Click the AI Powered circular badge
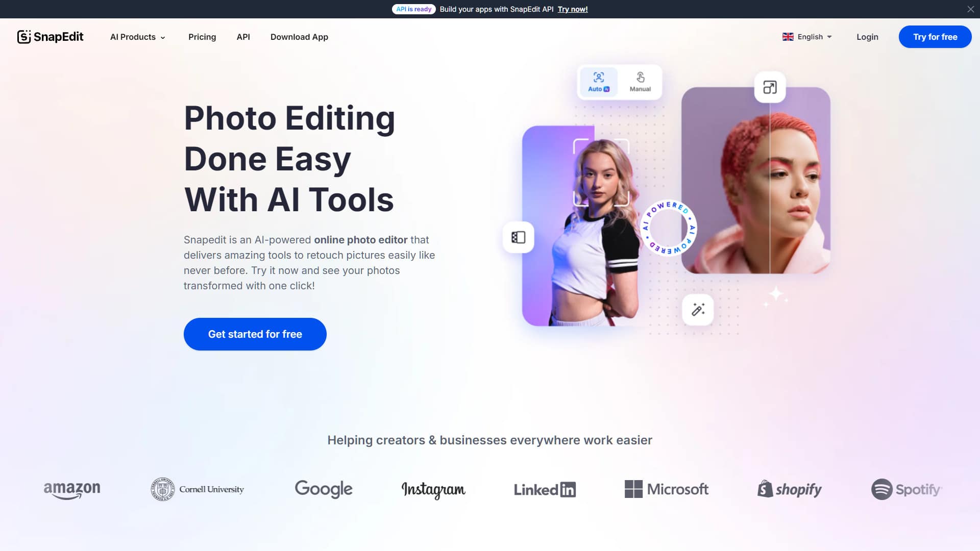The width and height of the screenshot is (980, 551). 668,228
